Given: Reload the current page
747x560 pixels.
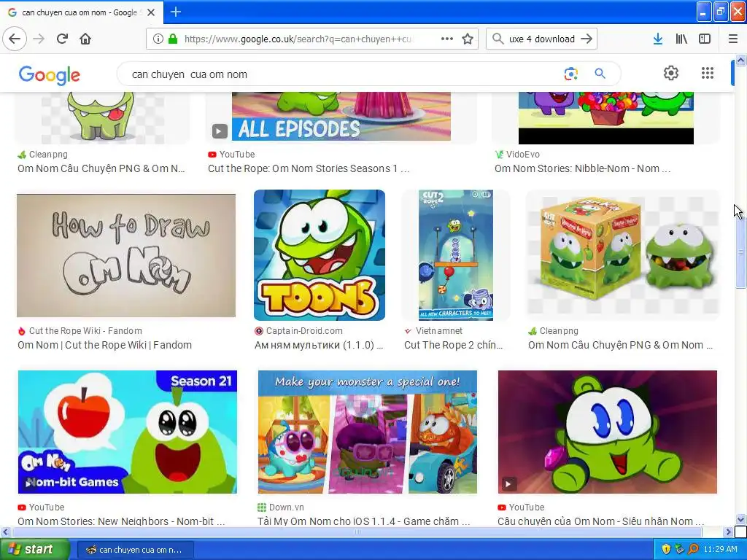Looking at the screenshot, I should click(x=62, y=39).
